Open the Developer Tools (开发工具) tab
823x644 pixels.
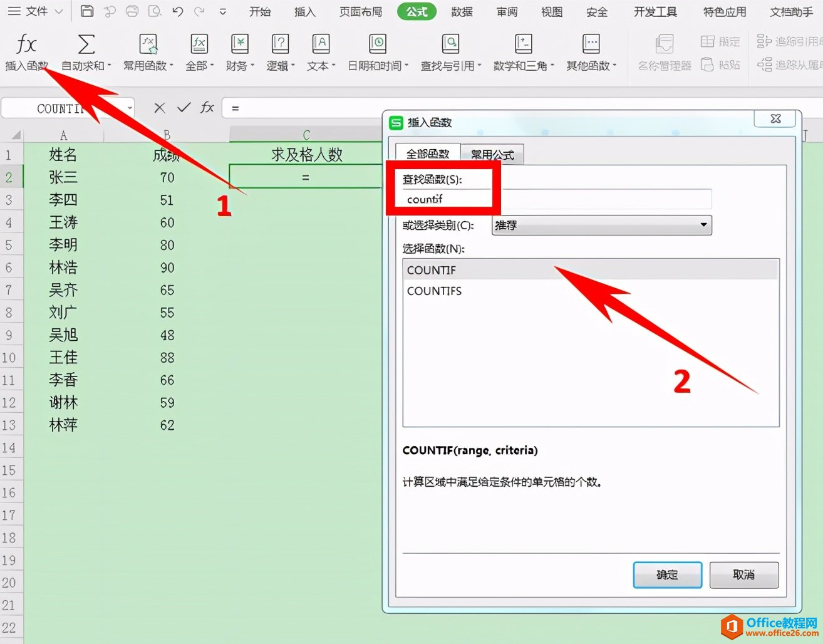click(655, 11)
